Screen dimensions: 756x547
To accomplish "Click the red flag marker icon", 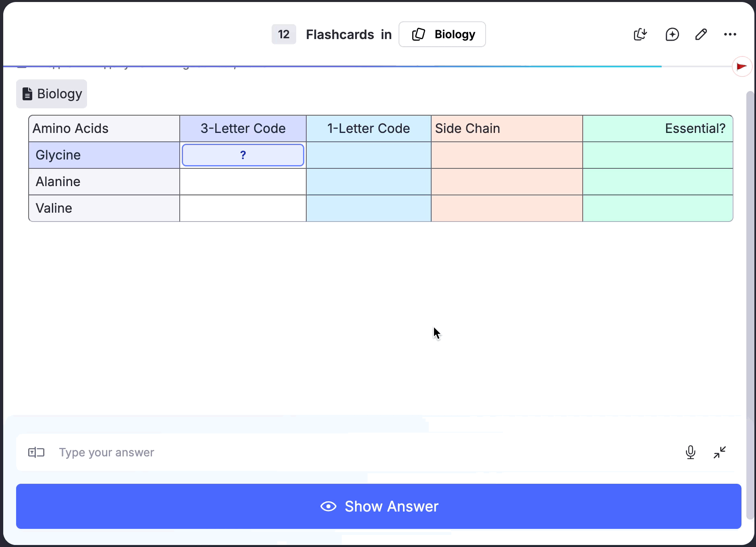I will [741, 66].
